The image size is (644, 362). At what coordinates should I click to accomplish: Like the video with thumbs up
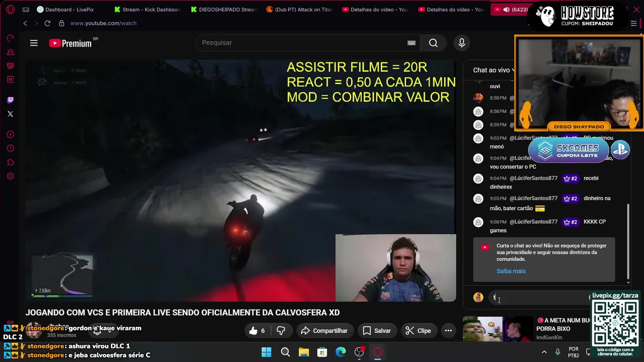[257, 330]
